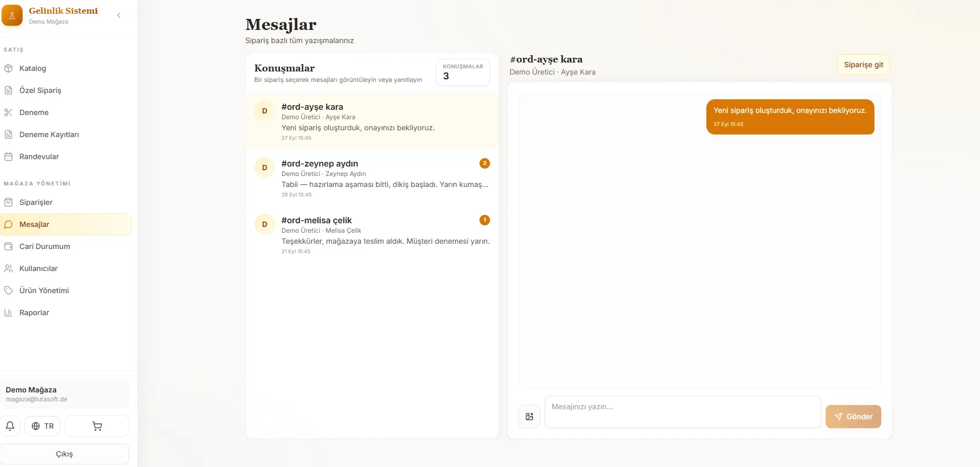Viewport: 980px width, 467px height.
Task: Select the #ord-ayşe kara conversation
Action: tap(372, 121)
